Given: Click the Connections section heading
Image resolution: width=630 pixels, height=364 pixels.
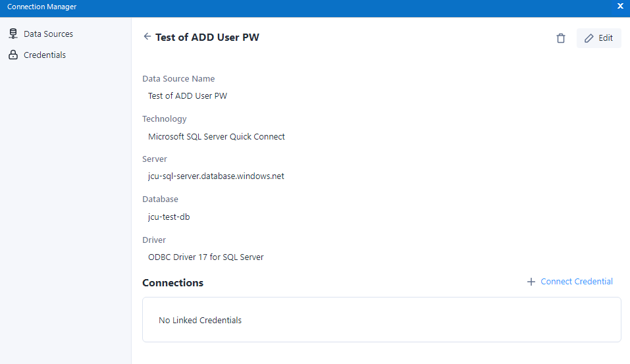Looking at the screenshot, I should (x=173, y=283).
